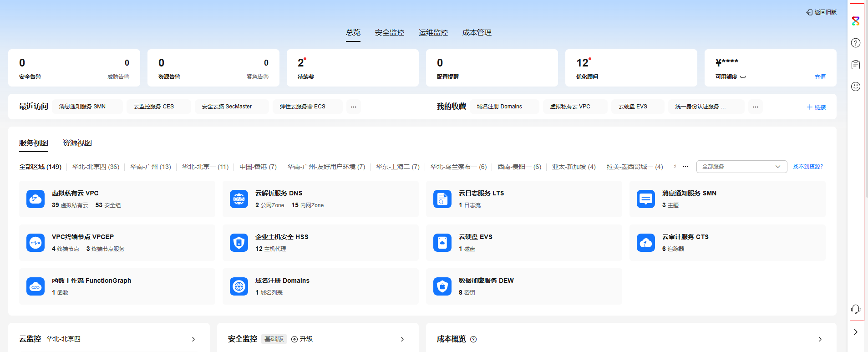
Task: Open the HSS host security icon
Action: point(239,243)
